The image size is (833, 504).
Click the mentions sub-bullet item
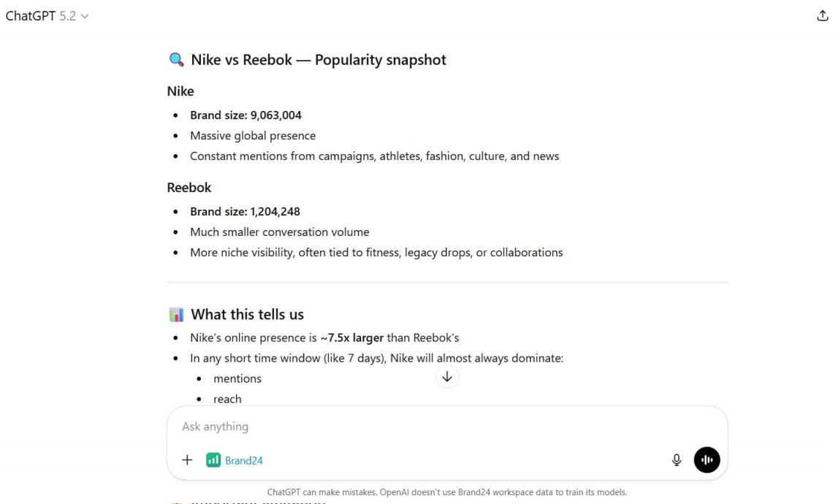pyautogui.click(x=237, y=378)
